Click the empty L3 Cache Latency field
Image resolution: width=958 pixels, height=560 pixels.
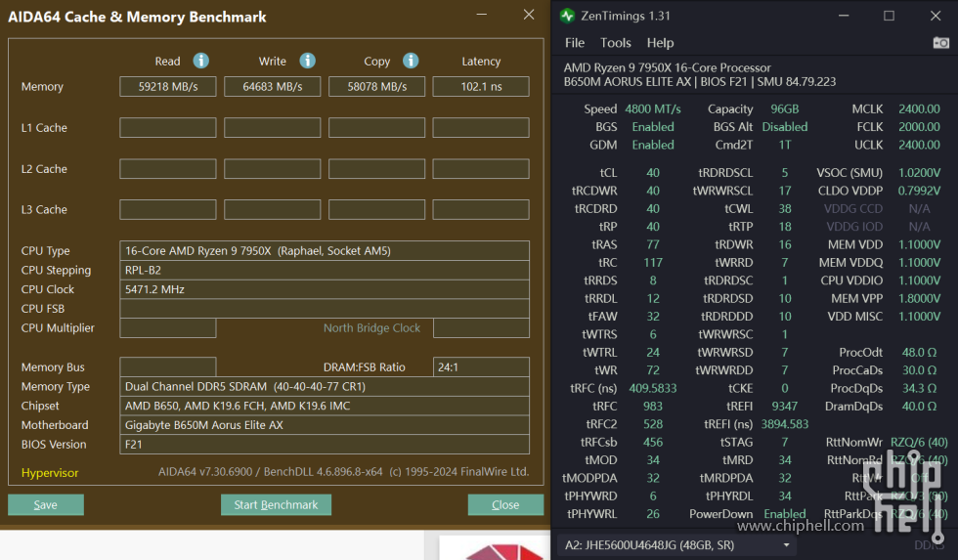[481, 209]
